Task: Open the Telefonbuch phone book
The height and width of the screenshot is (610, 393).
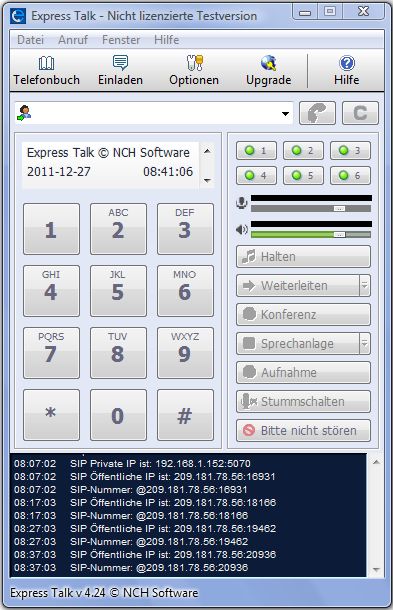Action: [46, 71]
